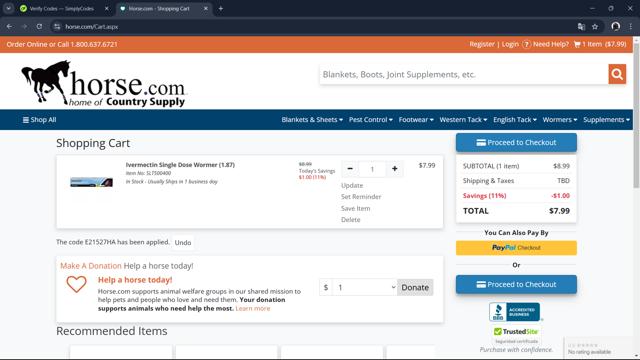
Task: Click the lower Proceed to Checkout button
Action: click(516, 284)
